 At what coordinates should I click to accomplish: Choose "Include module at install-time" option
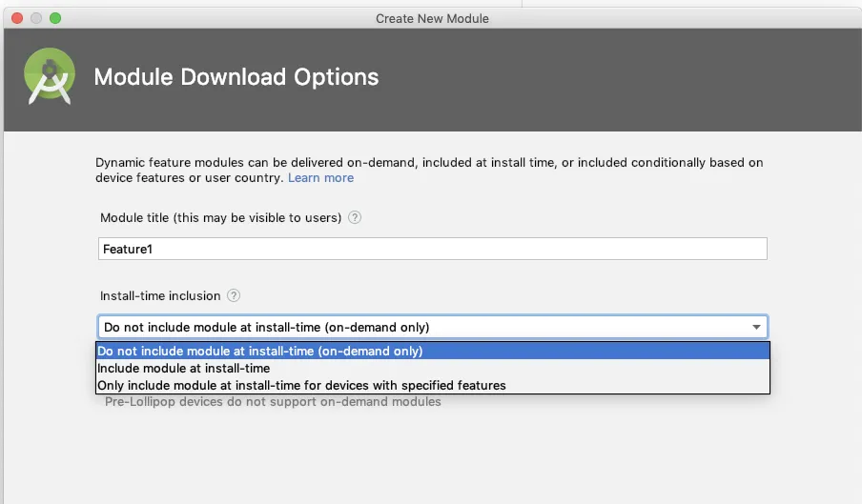pos(184,368)
